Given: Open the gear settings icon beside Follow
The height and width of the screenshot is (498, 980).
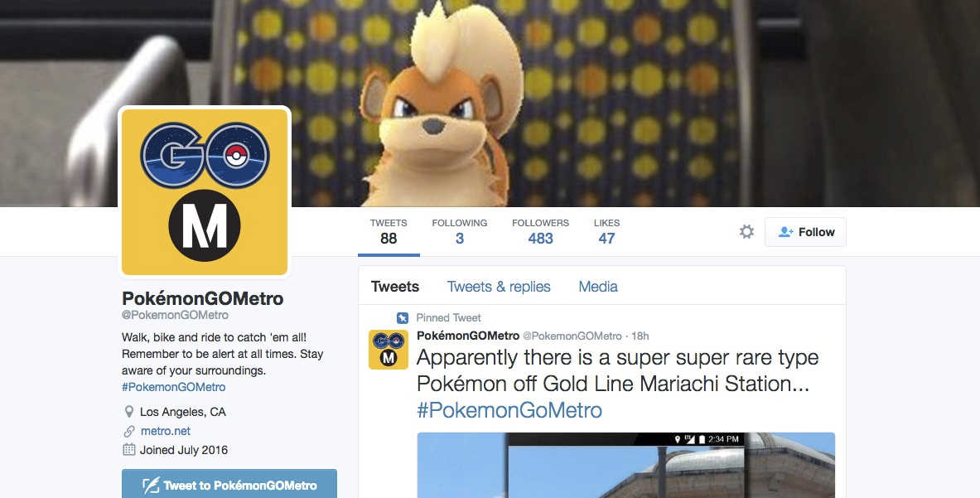Looking at the screenshot, I should click(746, 232).
